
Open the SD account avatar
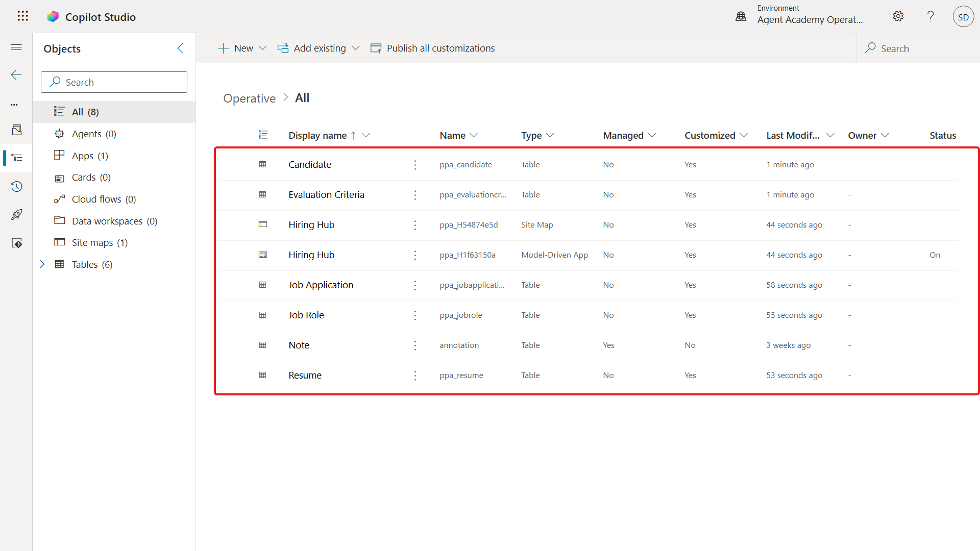[x=963, y=17]
